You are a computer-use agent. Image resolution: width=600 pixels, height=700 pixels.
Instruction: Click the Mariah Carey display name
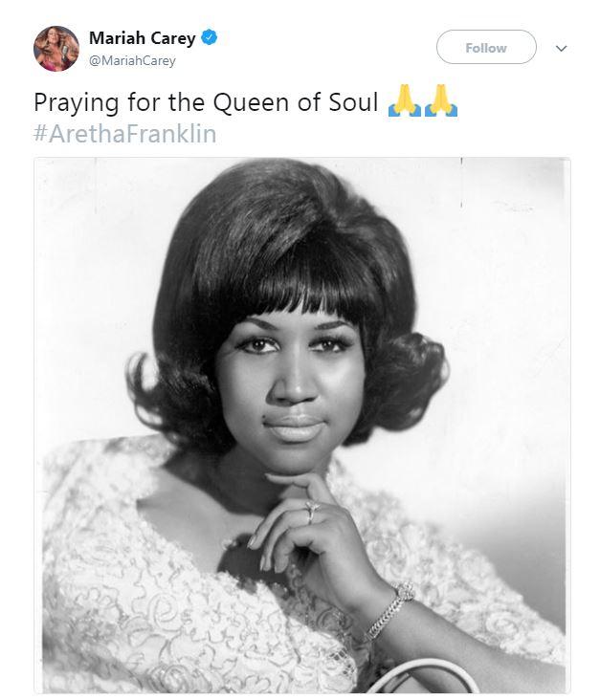coord(142,38)
